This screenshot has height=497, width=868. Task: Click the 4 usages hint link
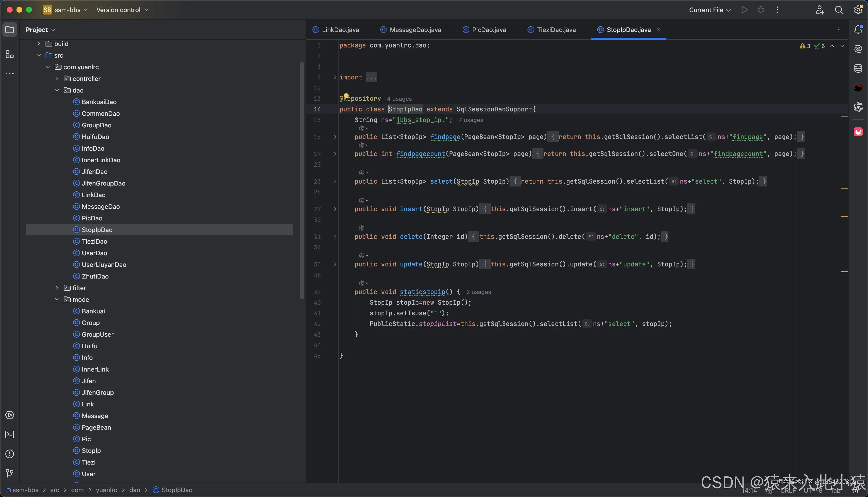(x=399, y=99)
